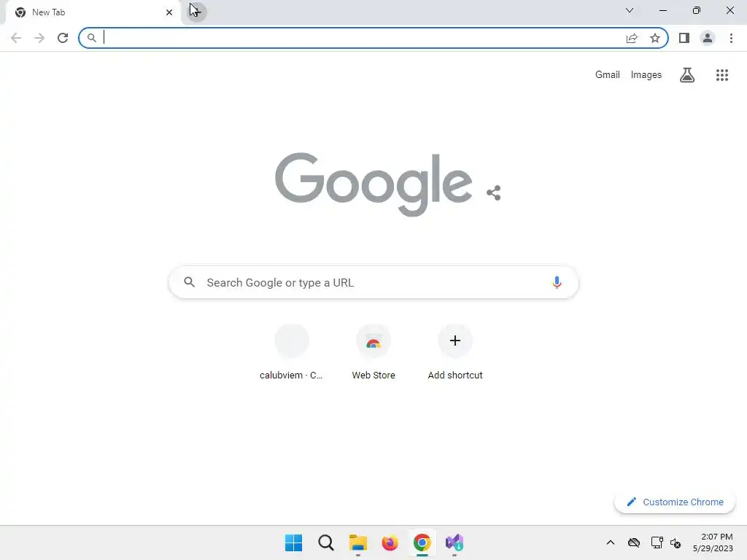Click Add shortcut button
Screen dimensions: 747x560
[455, 352]
